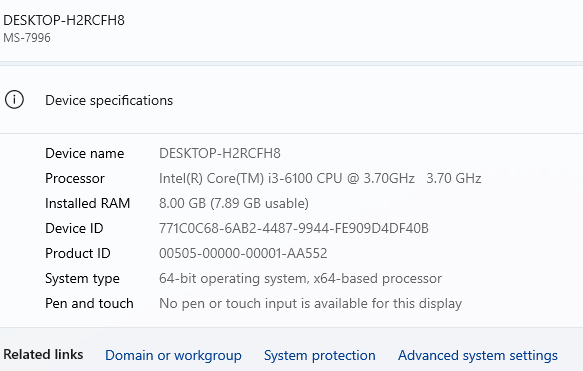
Task: Click the Pen and touch value text
Action: [x=310, y=303]
